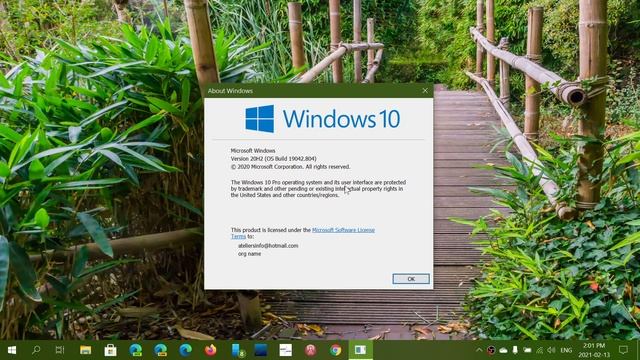Click the 'Microsoft Windows' text line
640x360 pixels.
pos(253,151)
